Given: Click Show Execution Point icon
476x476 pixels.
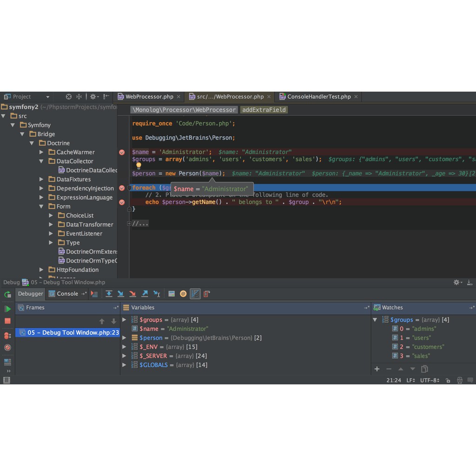Looking at the screenshot, I should coord(94,294).
